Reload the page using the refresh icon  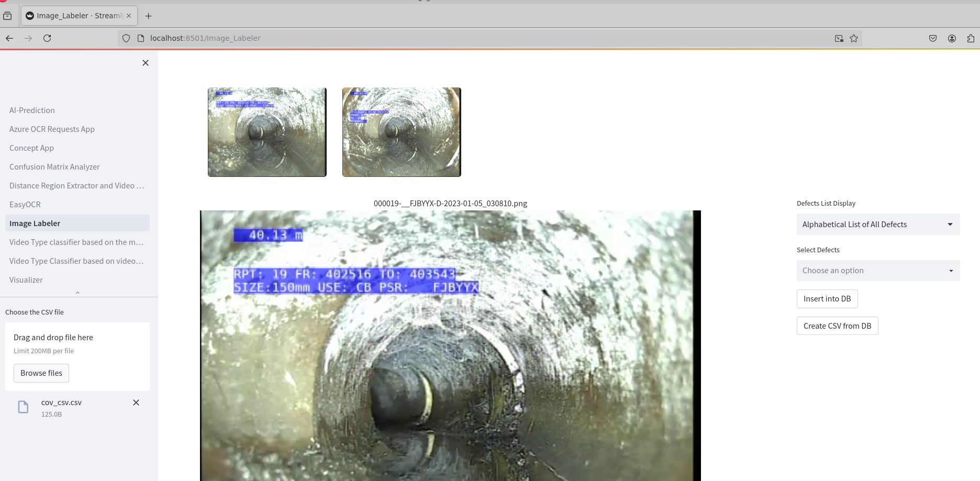pos(47,38)
